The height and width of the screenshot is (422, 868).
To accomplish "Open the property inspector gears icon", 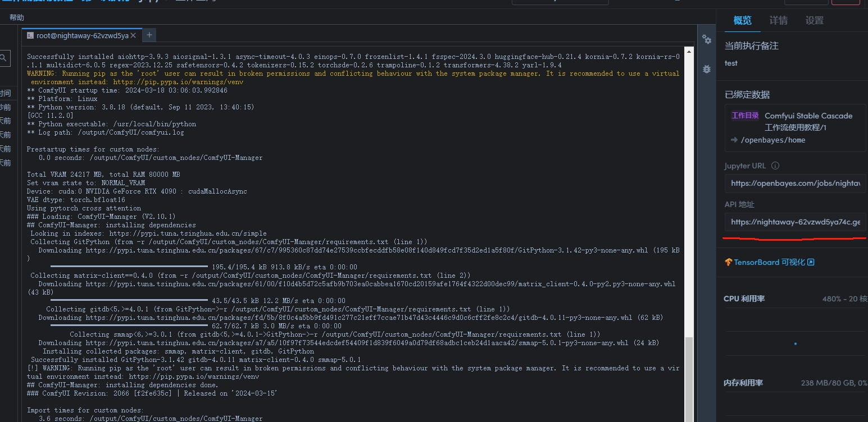I will 707,40.
